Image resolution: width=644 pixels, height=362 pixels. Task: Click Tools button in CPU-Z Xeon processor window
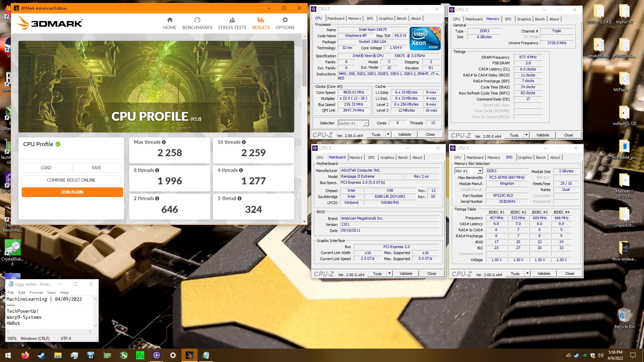tap(376, 134)
